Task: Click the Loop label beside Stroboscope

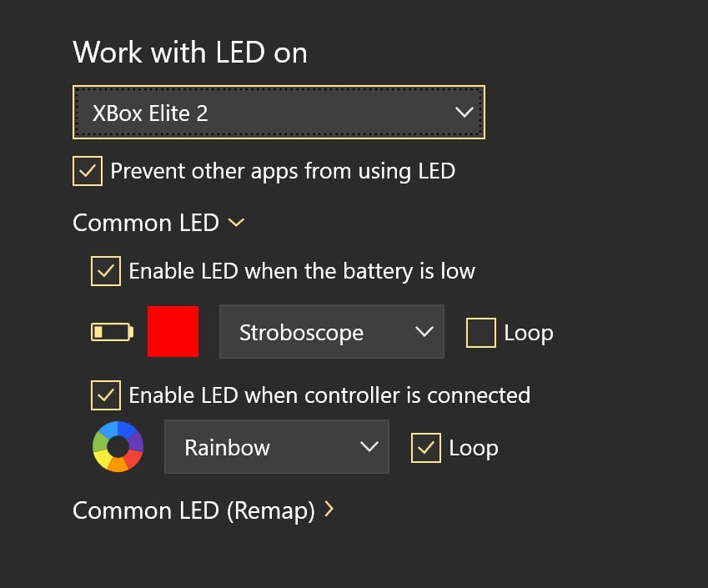Action: click(x=528, y=333)
